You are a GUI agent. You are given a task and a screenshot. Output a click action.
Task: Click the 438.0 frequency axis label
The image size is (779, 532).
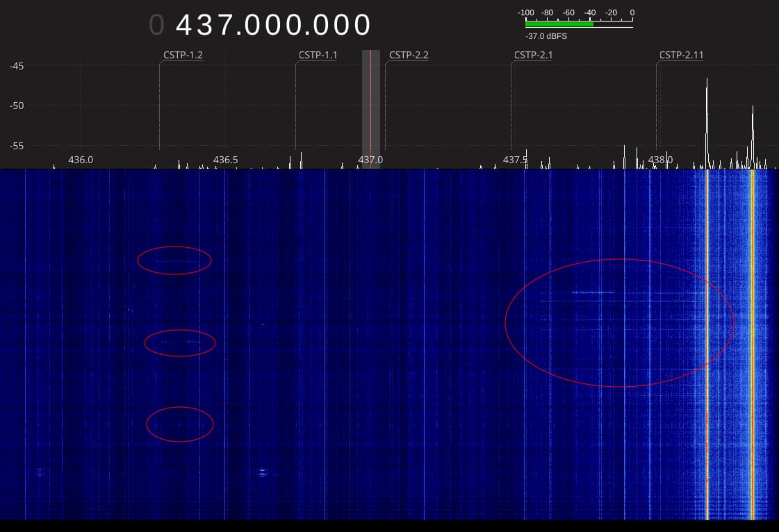coord(660,160)
